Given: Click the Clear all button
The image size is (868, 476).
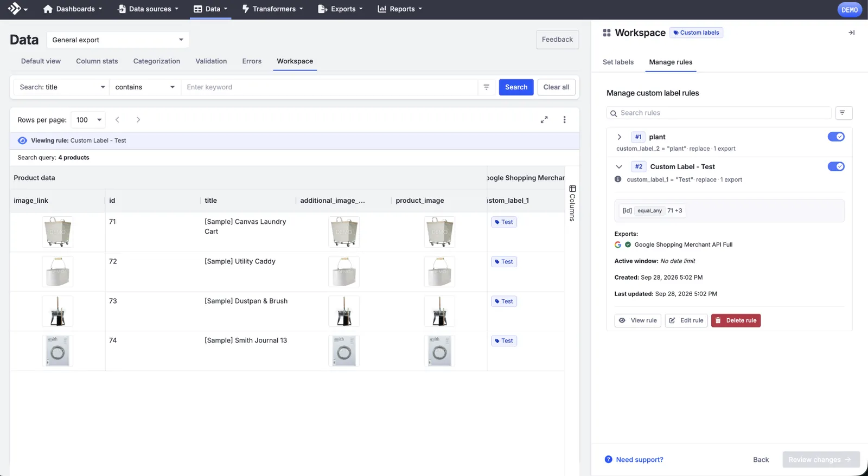Looking at the screenshot, I should point(556,87).
